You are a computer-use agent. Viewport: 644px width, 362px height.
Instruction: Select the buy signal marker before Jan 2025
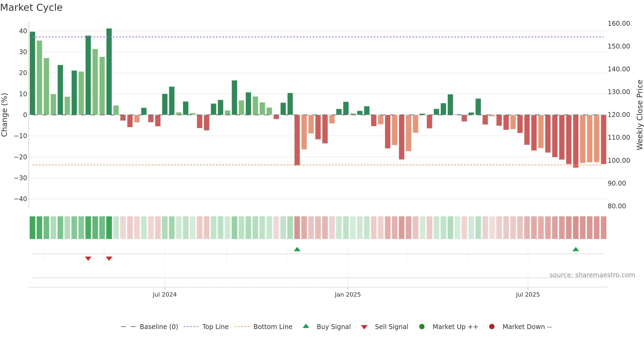pos(297,249)
